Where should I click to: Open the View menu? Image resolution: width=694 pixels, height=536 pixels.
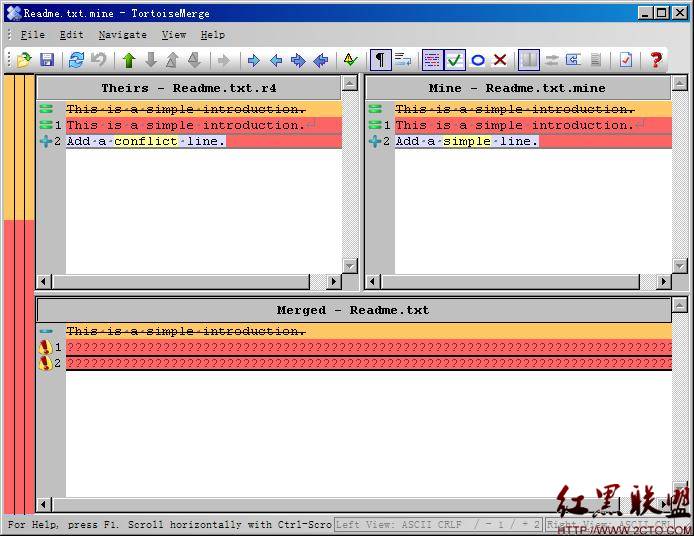(x=174, y=35)
